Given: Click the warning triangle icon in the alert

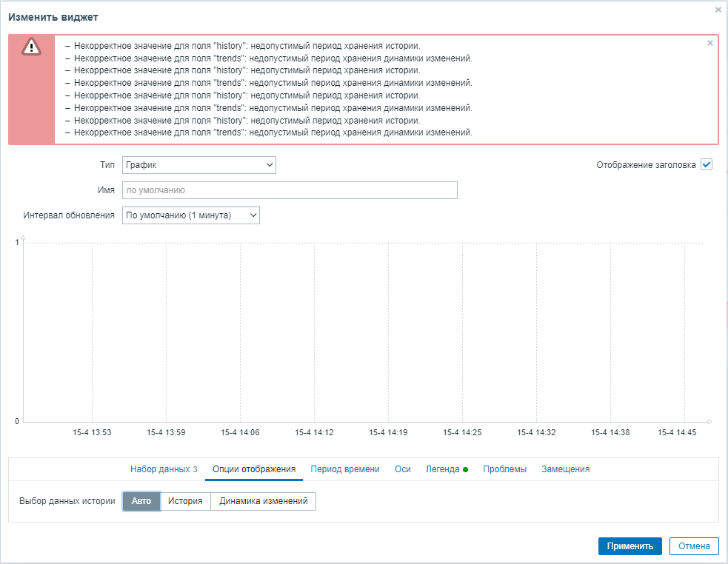Looking at the screenshot, I should click(x=30, y=47).
